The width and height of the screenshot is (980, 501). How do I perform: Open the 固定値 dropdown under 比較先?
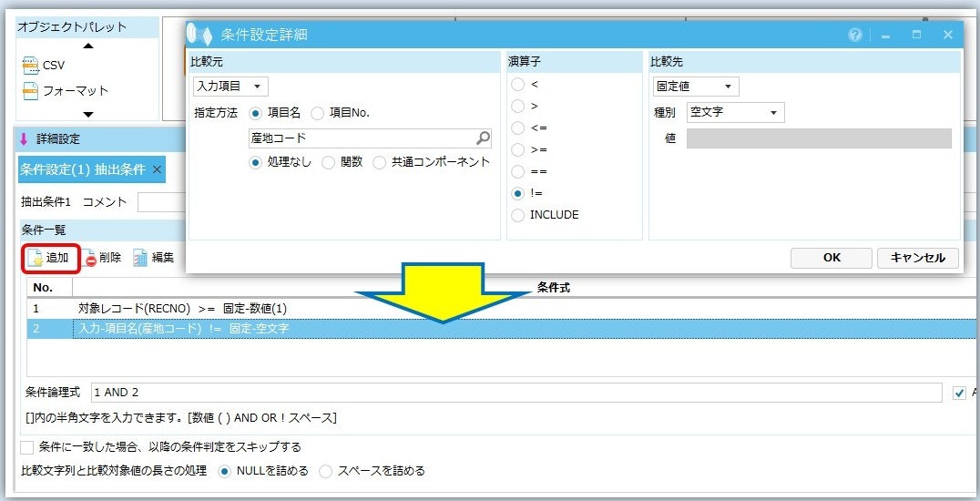pos(696,87)
